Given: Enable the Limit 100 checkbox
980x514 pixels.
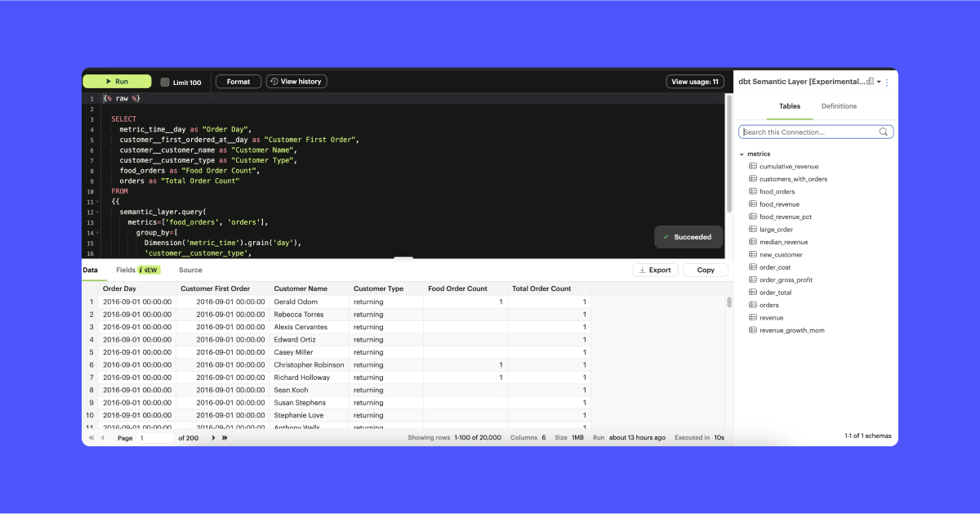Looking at the screenshot, I should pyautogui.click(x=165, y=81).
